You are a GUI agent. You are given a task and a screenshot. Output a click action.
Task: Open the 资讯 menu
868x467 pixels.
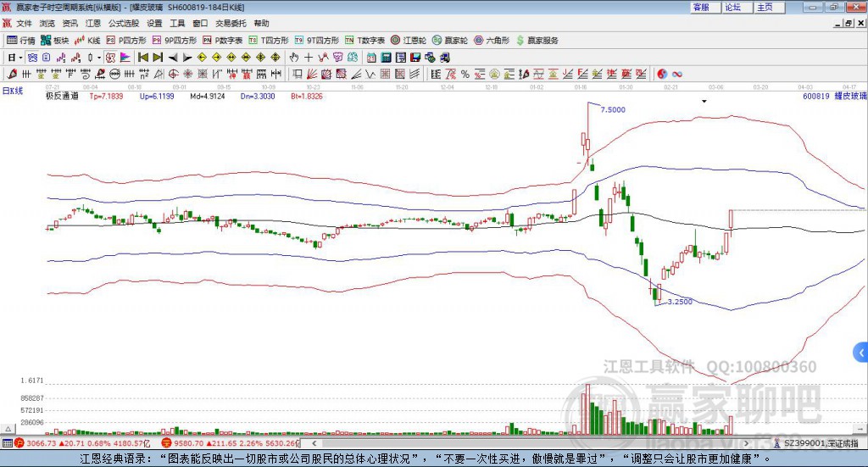tap(70, 23)
